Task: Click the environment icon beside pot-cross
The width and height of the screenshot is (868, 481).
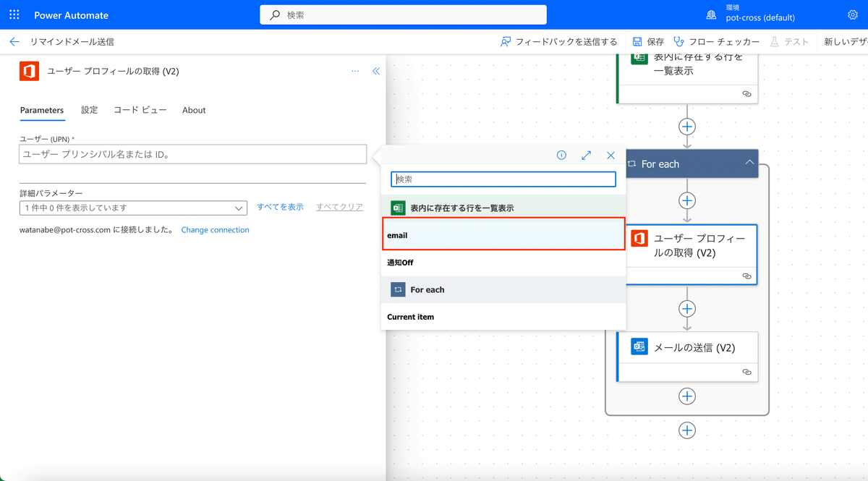Action: click(x=712, y=14)
